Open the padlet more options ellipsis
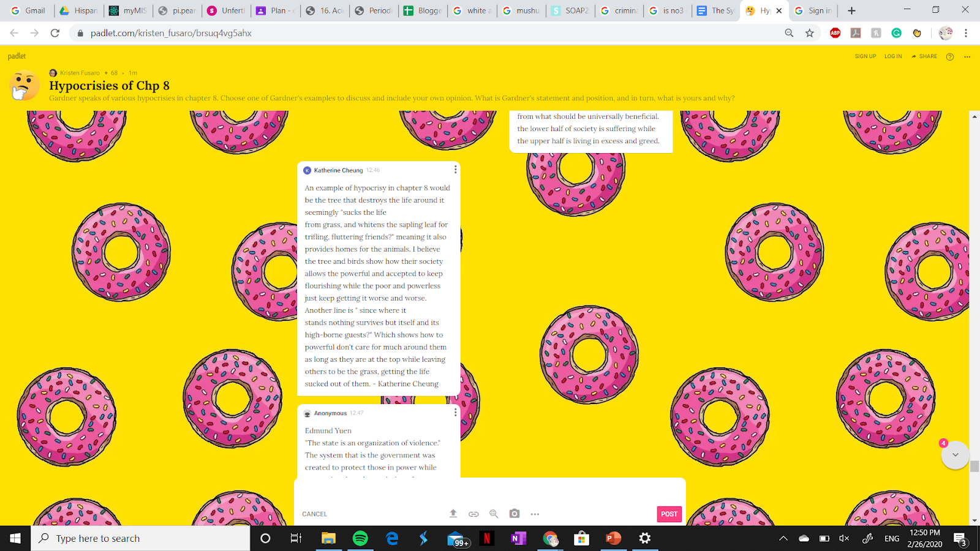This screenshot has height=551, width=980. (x=967, y=56)
